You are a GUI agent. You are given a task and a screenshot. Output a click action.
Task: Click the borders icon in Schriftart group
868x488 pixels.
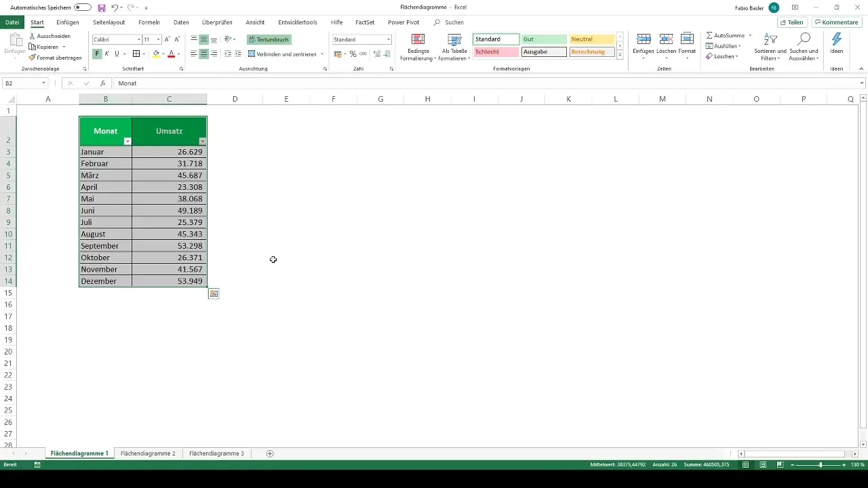coord(136,54)
